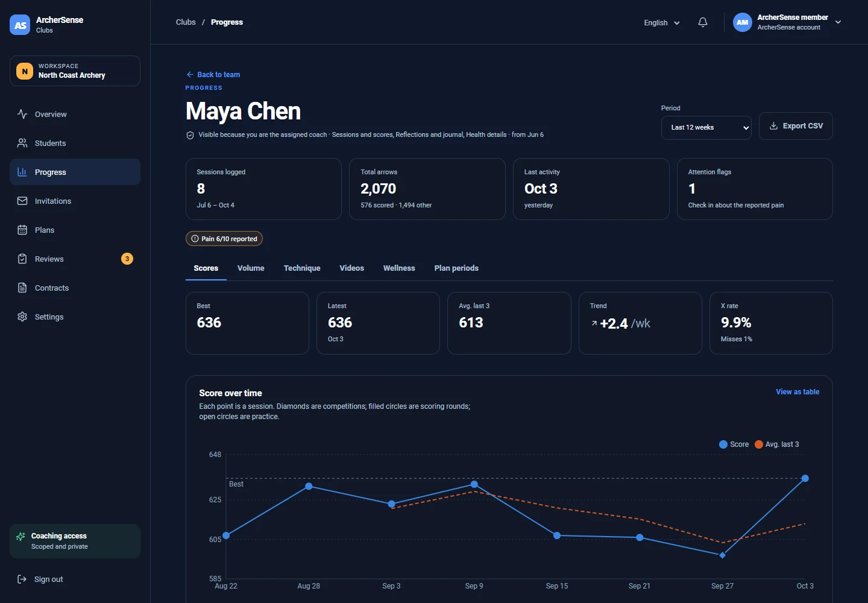This screenshot has height=603, width=868.
Task: Click the Export CSV button
Action: (796, 126)
